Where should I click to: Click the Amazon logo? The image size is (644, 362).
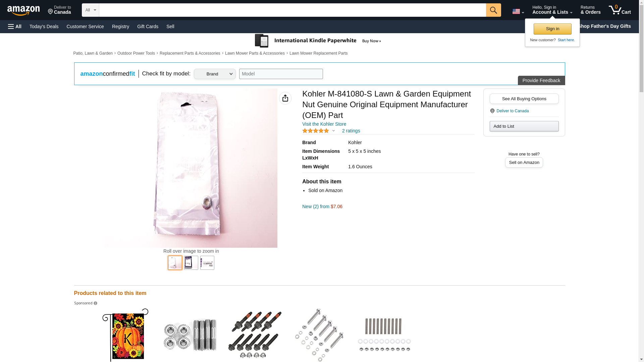23,10
